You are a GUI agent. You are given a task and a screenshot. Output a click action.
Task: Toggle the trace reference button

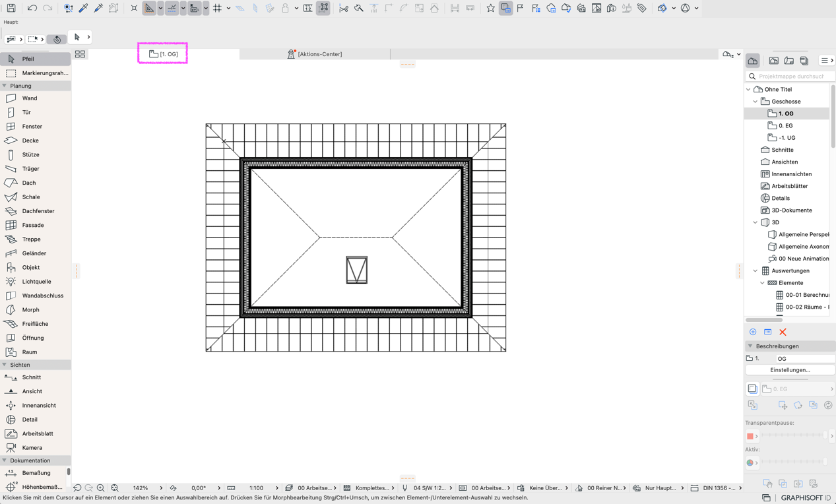pos(505,9)
